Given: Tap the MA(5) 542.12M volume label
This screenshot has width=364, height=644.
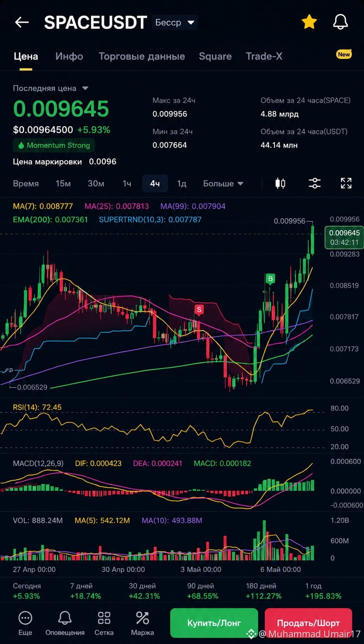Looking at the screenshot, I should coord(102,520).
